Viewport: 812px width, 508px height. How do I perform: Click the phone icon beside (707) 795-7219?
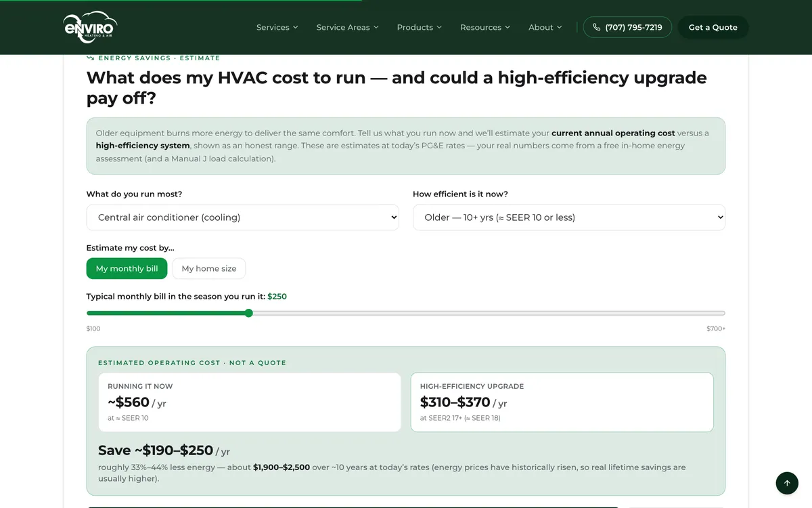[596, 27]
